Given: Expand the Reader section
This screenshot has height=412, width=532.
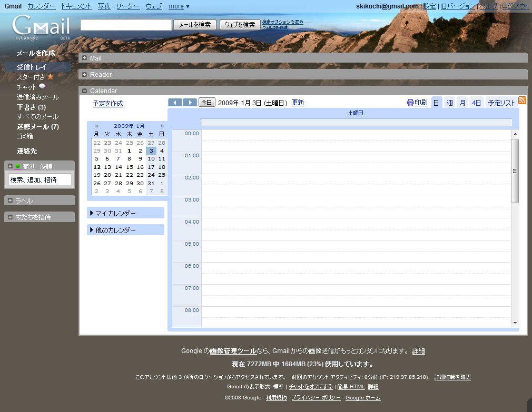Looking at the screenshot, I should (x=84, y=74).
